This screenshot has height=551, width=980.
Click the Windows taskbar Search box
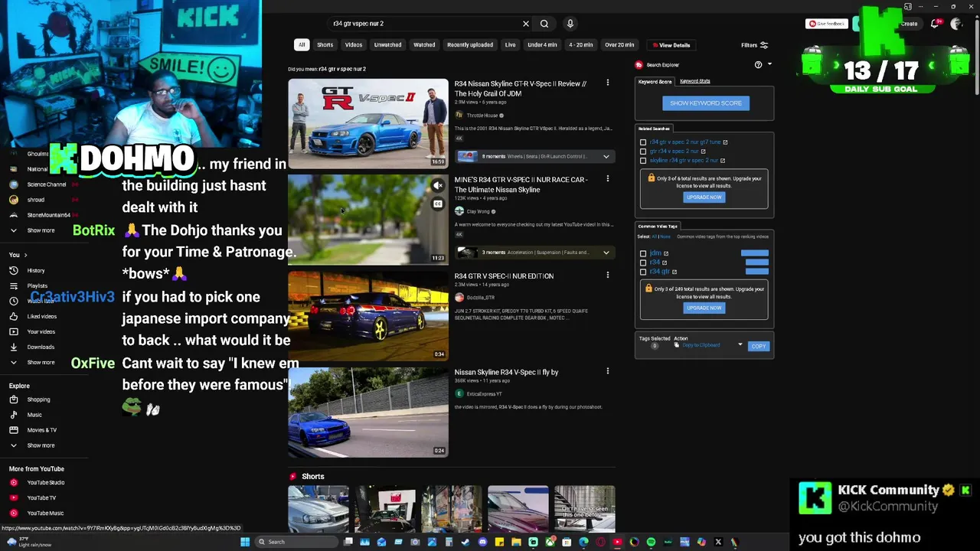coord(296,542)
